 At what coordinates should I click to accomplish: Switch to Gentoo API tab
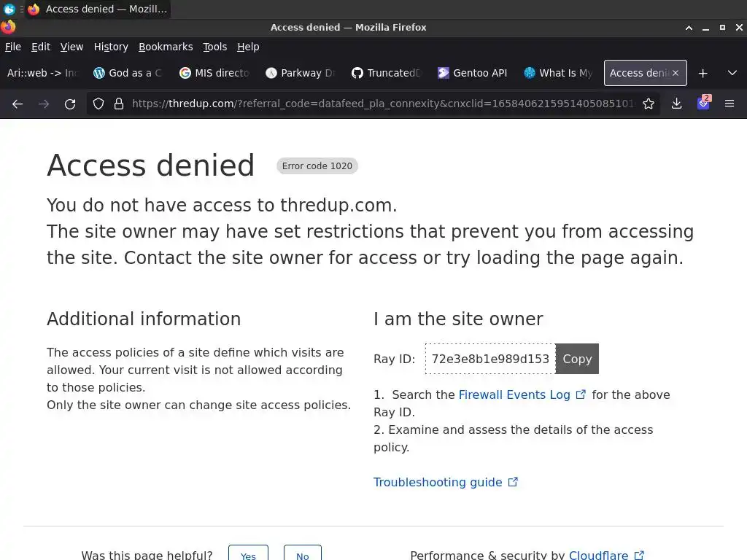(473, 74)
